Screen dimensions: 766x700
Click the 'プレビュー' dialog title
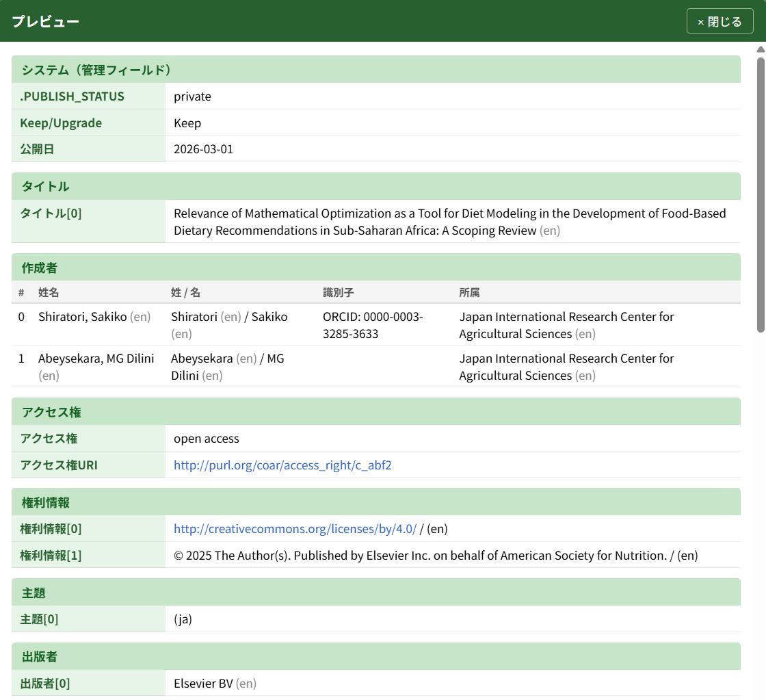45,21
